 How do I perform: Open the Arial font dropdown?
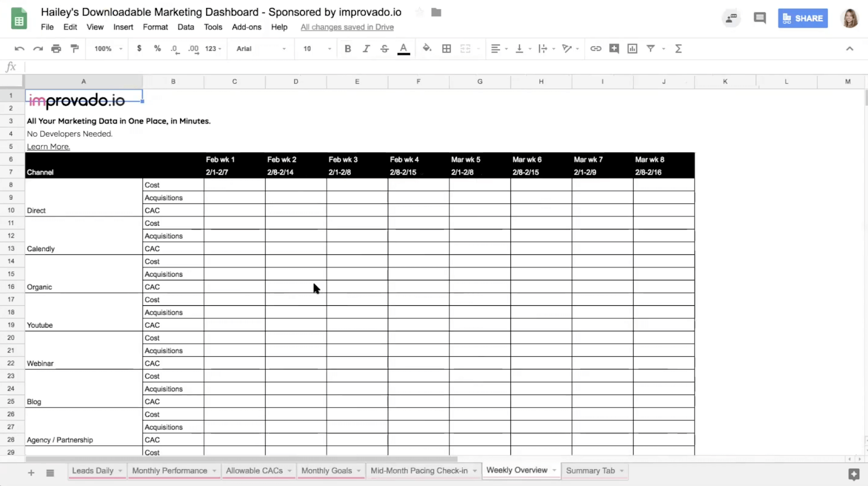(261, 49)
